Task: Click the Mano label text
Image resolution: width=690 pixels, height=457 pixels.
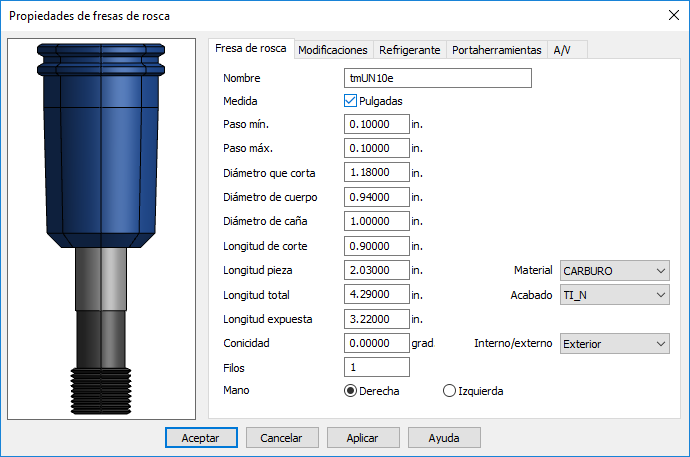Action: click(x=236, y=390)
